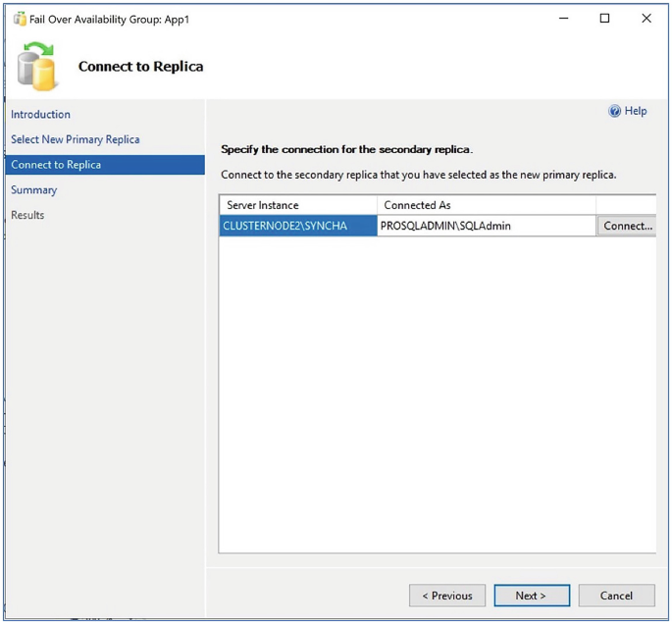672x624 pixels.
Task: Click the blue question mark Help icon
Action: pyautogui.click(x=615, y=112)
